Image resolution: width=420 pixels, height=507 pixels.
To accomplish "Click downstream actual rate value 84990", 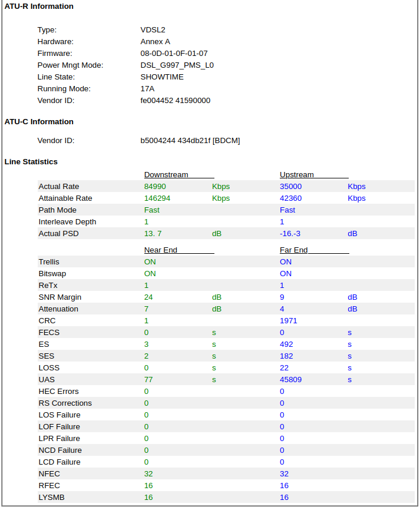I will [155, 187].
